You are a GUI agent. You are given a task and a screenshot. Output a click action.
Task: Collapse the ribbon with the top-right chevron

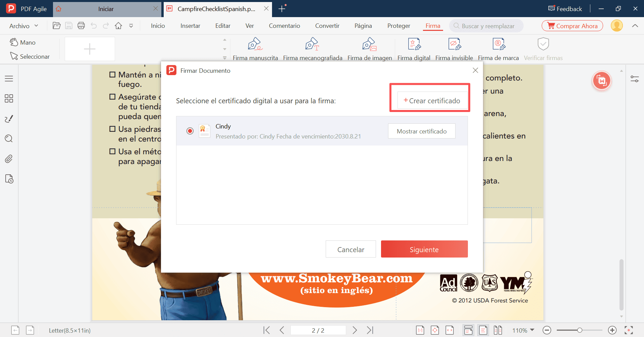tap(636, 25)
